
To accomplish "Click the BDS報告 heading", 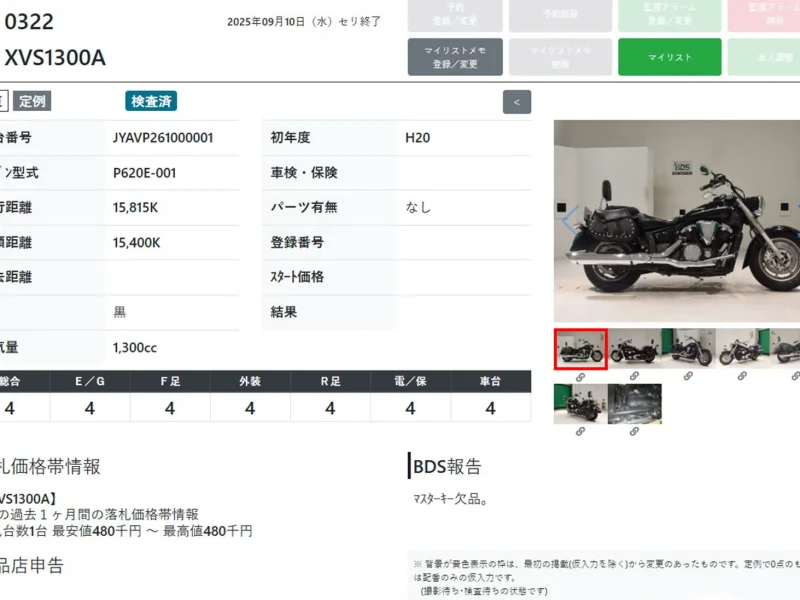I will pyautogui.click(x=447, y=466).
